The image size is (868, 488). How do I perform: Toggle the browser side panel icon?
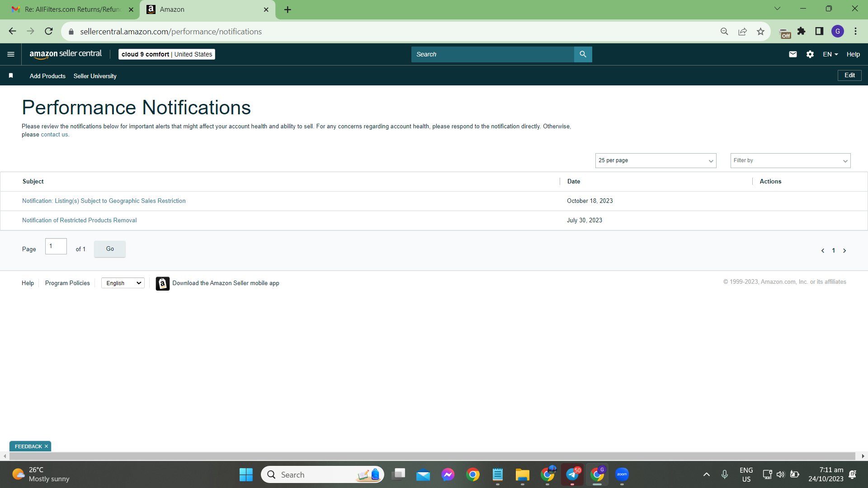coord(819,31)
